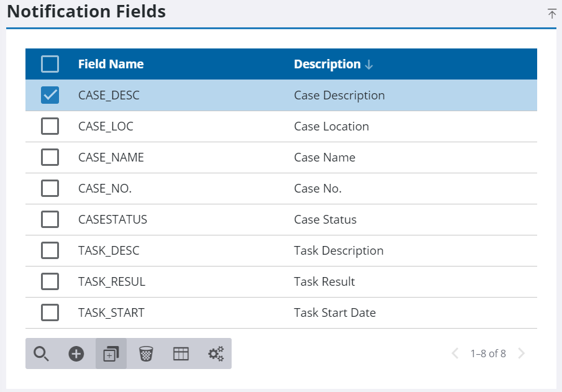Click the add record plus icon
This screenshot has height=392, width=562.
76,354
